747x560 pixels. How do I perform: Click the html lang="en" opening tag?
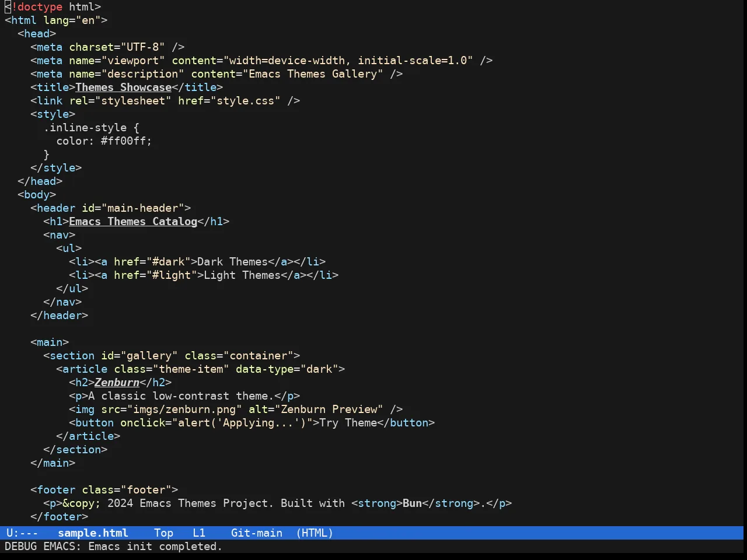pos(56,20)
